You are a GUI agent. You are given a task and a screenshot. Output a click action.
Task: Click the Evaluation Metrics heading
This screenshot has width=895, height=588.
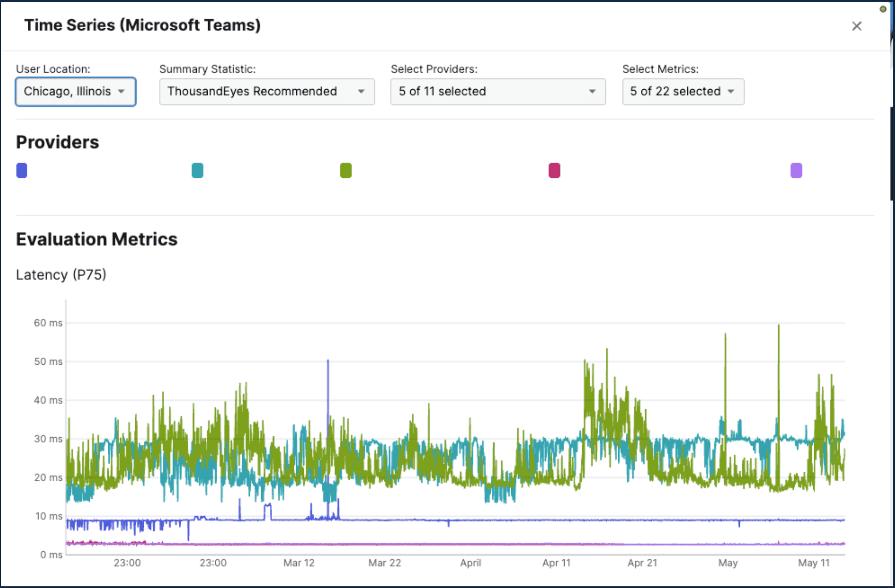point(97,239)
